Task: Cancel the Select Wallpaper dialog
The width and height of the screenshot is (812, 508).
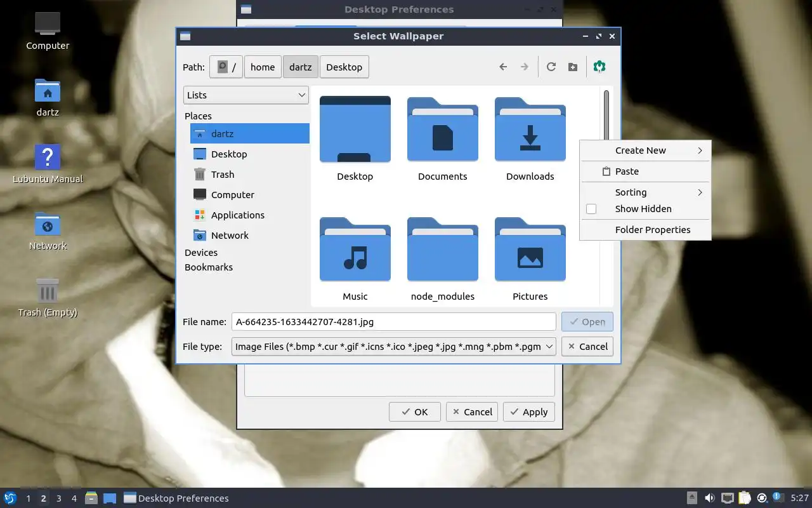Action: [x=587, y=346]
